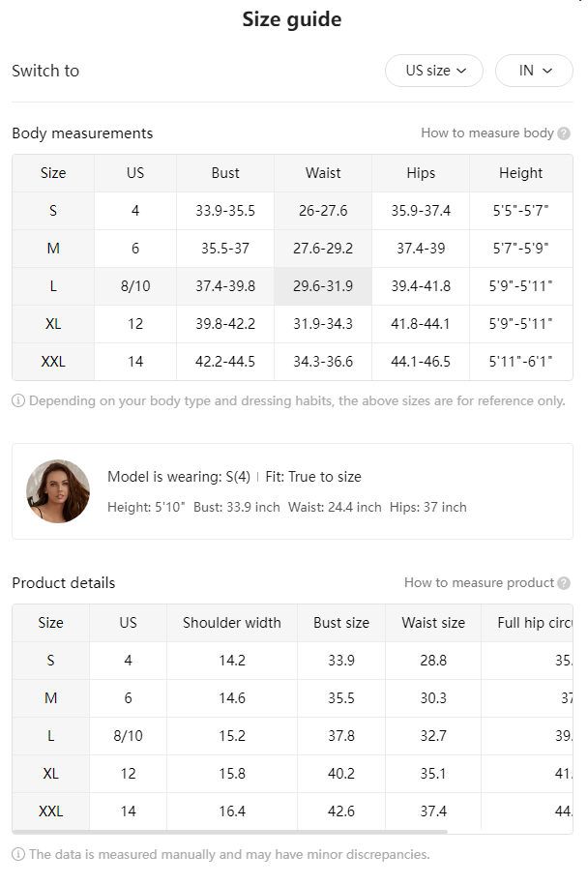Viewport: 588px width, 885px height.
Task: Select the L waist cell 29.6-31.9
Action: tap(323, 286)
